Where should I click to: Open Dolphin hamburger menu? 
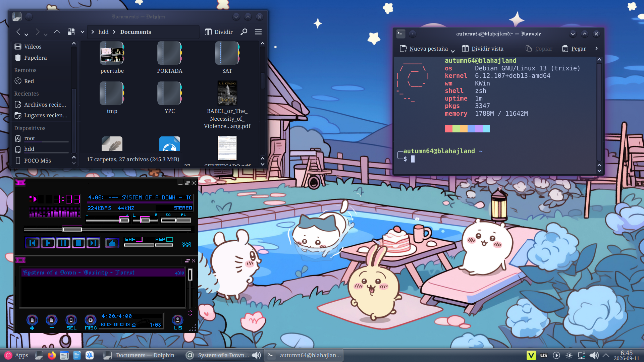click(258, 32)
